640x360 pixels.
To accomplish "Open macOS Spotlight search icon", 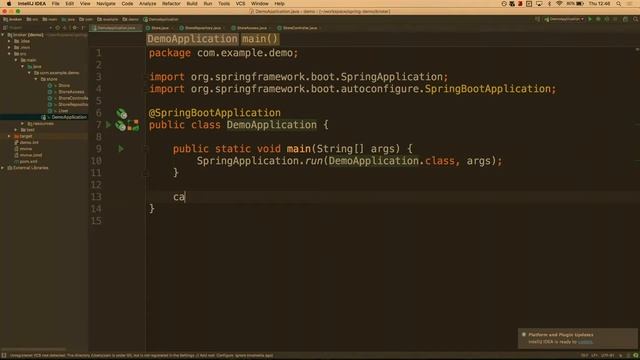I will (619, 4).
